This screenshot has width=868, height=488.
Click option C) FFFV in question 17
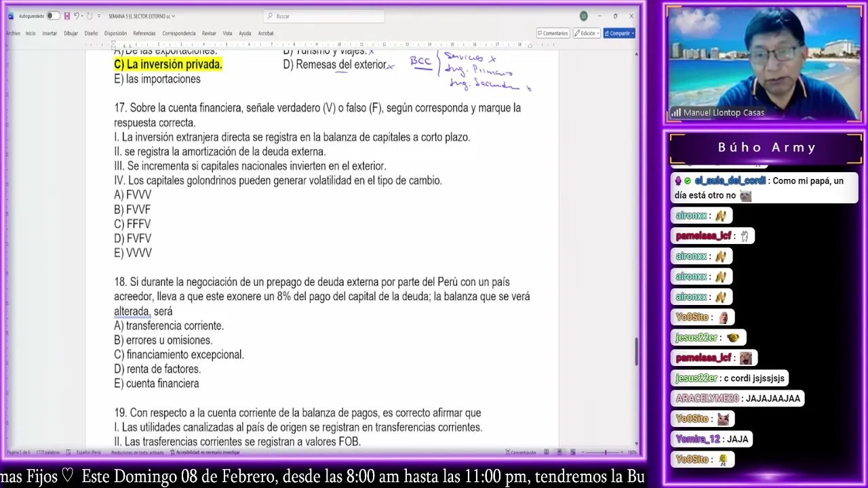(132, 224)
